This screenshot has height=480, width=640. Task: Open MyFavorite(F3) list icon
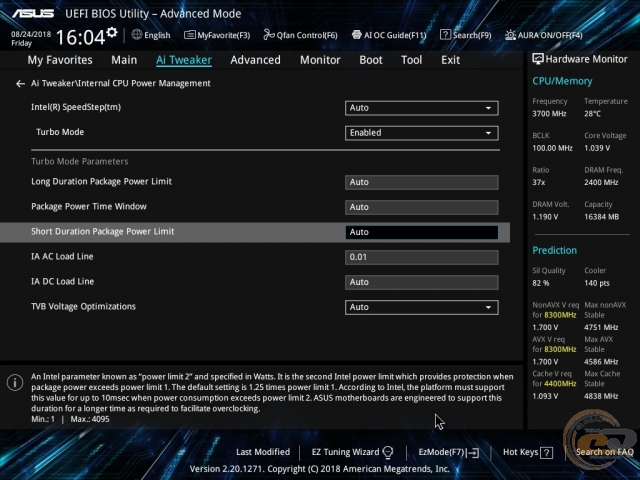click(x=189, y=35)
